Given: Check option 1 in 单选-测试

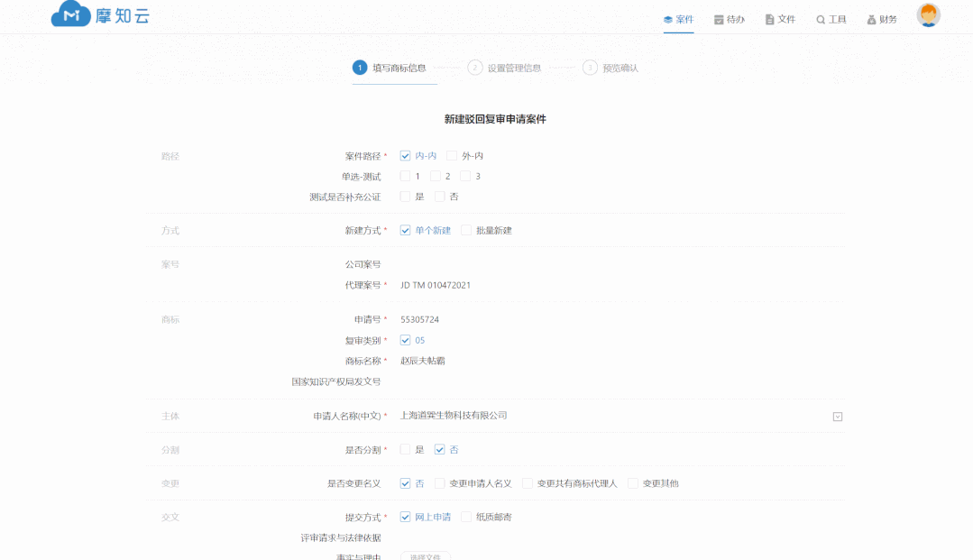Looking at the screenshot, I should (405, 177).
